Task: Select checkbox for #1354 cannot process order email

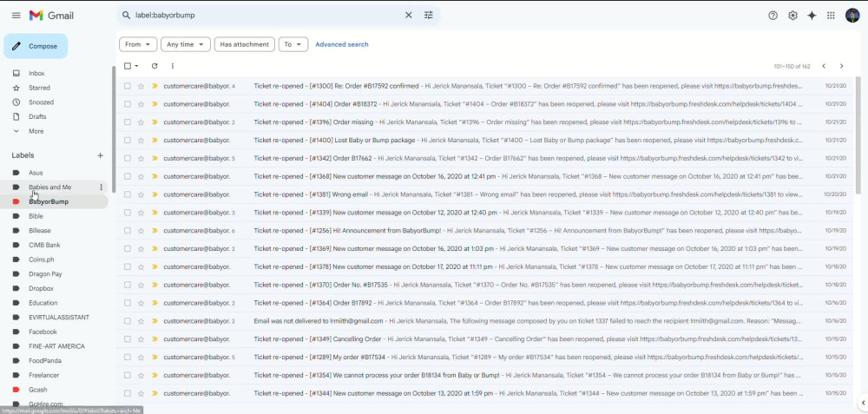Action: pos(128,375)
